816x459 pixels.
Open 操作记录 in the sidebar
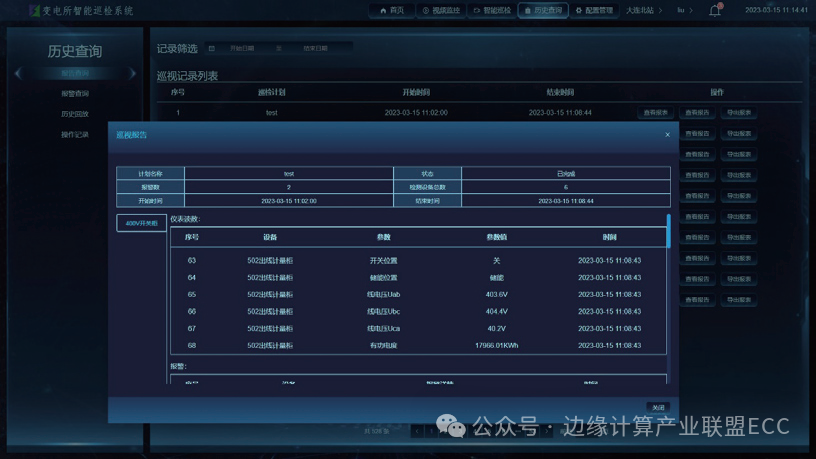pyautogui.click(x=75, y=135)
